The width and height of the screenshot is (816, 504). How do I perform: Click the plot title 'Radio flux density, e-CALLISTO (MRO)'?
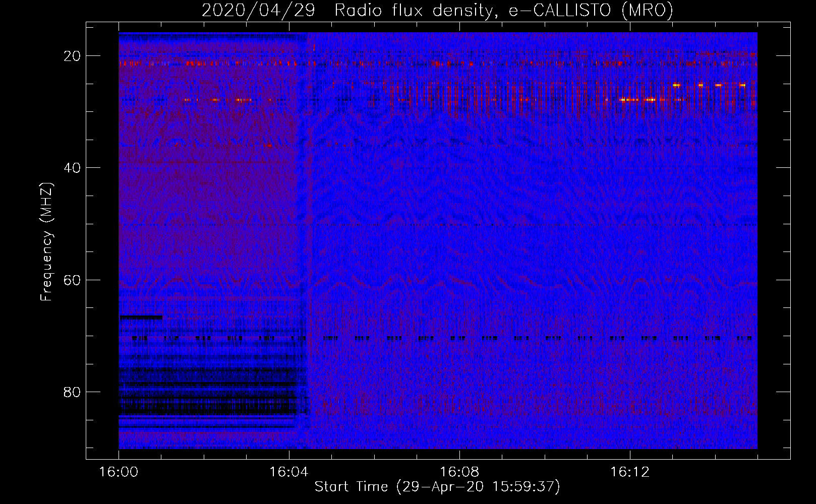point(503,11)
